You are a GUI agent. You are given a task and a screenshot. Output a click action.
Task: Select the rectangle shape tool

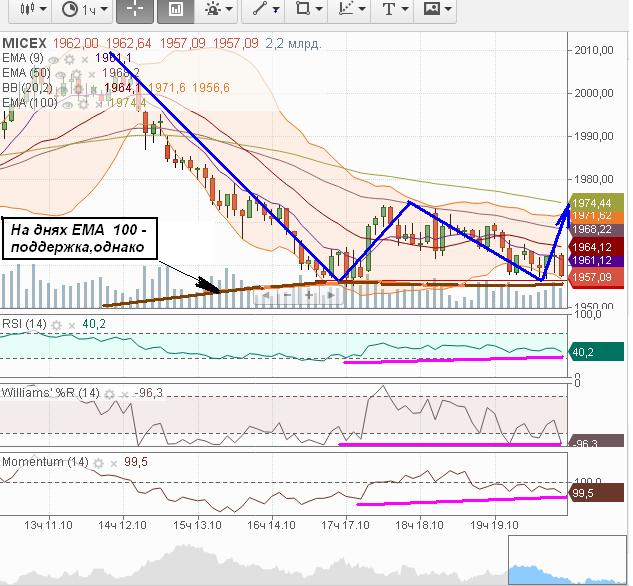coord(303,9)
